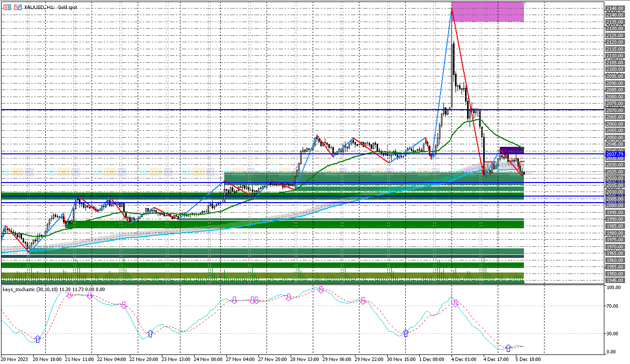This screenshot has width=630, height=364.
Task: Select pink down arrow at stochastic 100 peak
Action: click(x=321, y=290)
